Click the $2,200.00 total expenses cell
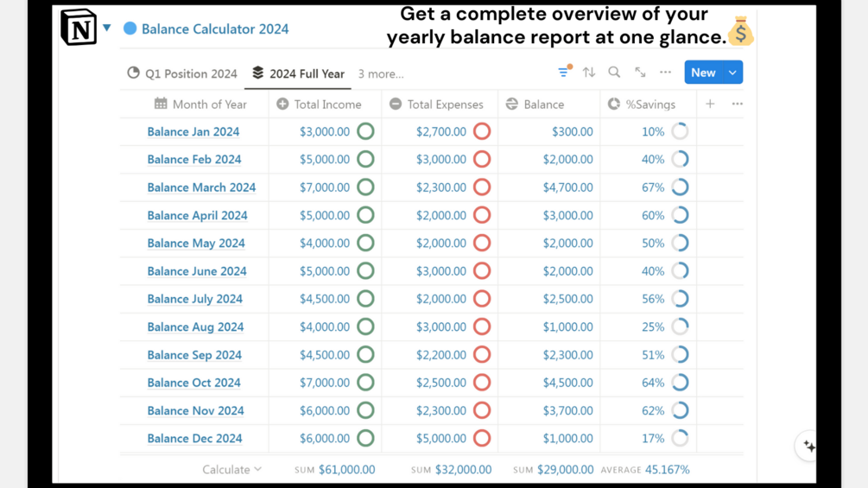This screenshot has height=488, width=868. point(441,355)
